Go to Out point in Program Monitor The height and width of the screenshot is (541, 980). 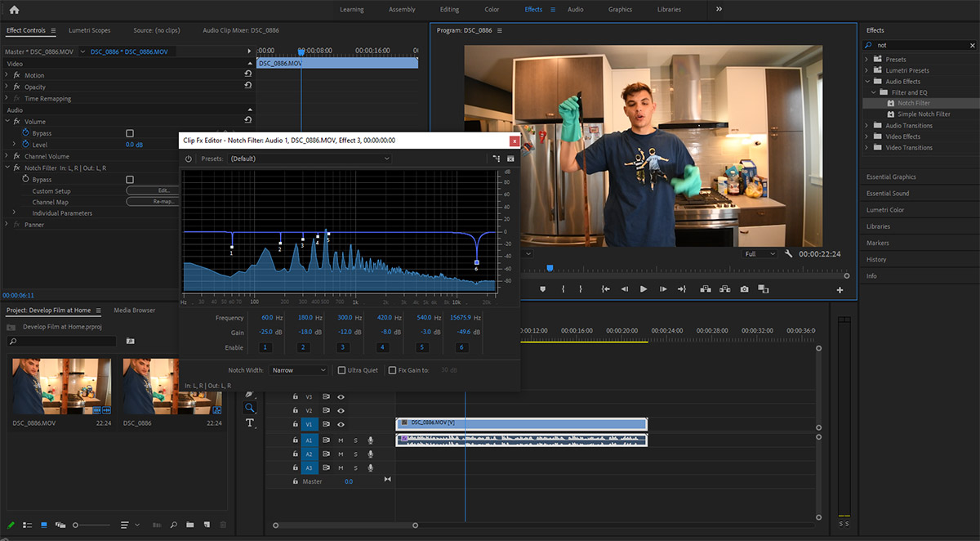pyautogui.click(x=682, y=288)
